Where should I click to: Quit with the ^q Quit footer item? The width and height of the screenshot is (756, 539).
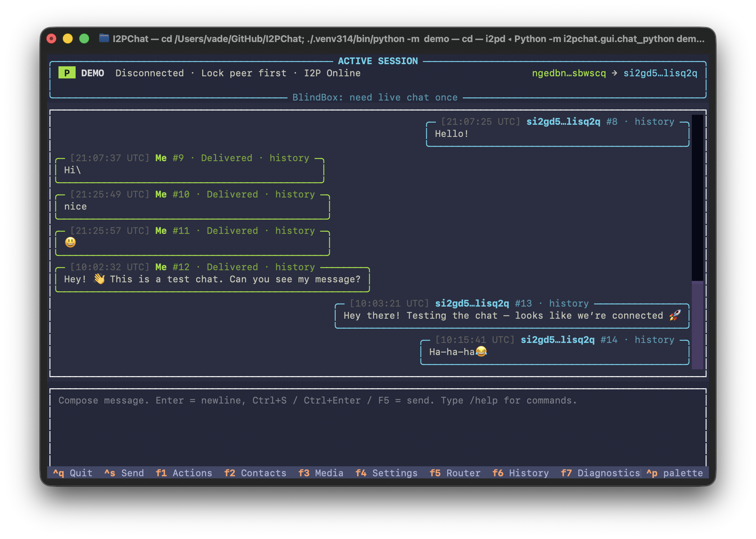pyautogui.click(x=72, y=473)
